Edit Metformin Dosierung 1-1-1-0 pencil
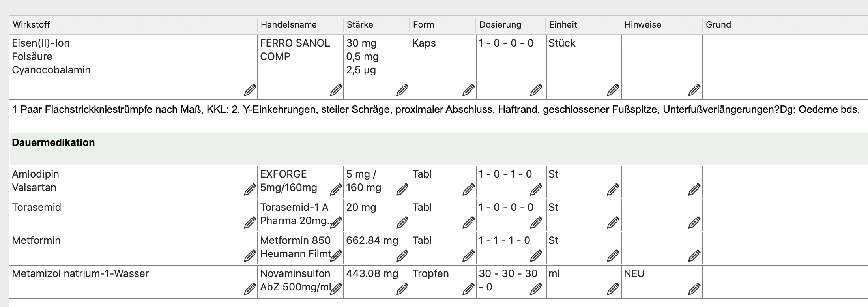 [x=536, y=256]
